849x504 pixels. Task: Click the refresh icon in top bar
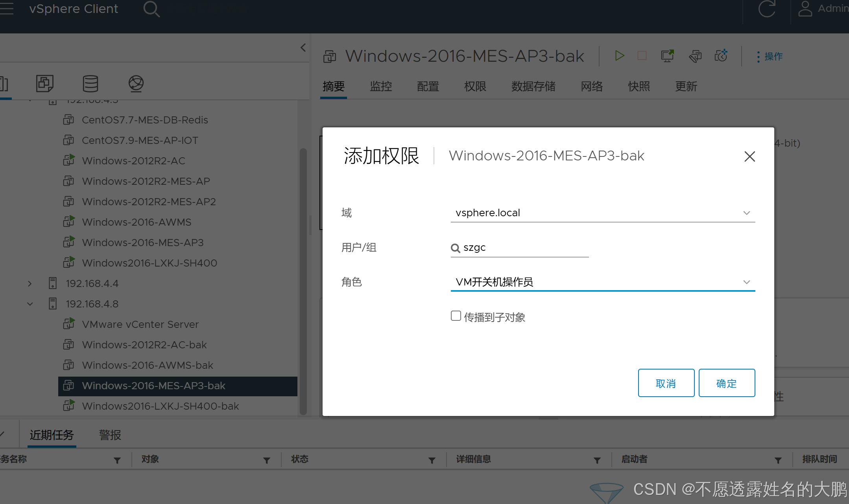(x=766, y=9)
